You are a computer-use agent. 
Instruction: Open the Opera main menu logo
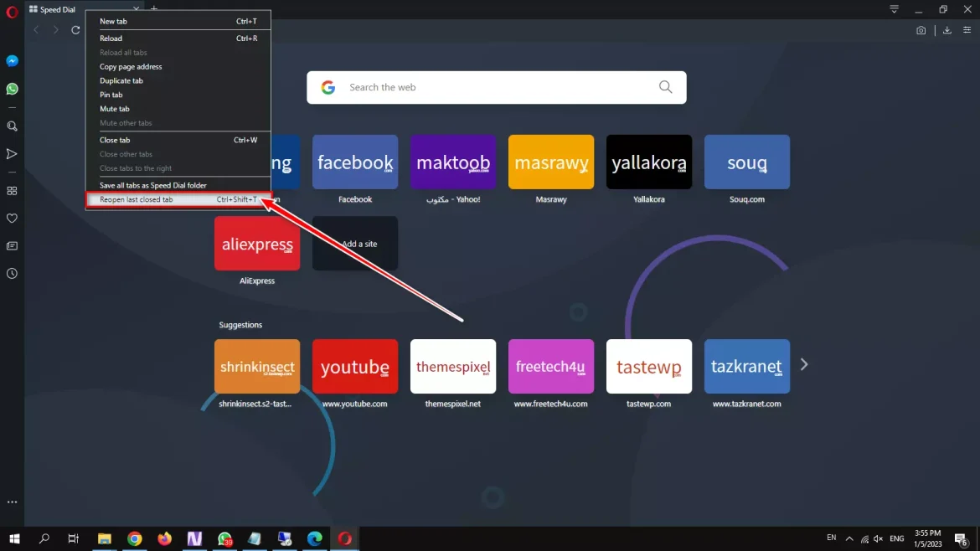(12, 11)
